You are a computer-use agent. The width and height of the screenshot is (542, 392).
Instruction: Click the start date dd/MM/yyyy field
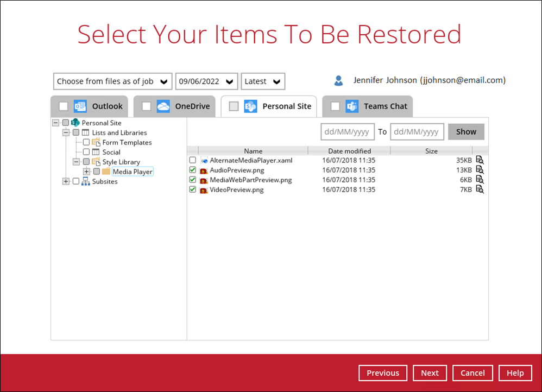tap(348, 131)
